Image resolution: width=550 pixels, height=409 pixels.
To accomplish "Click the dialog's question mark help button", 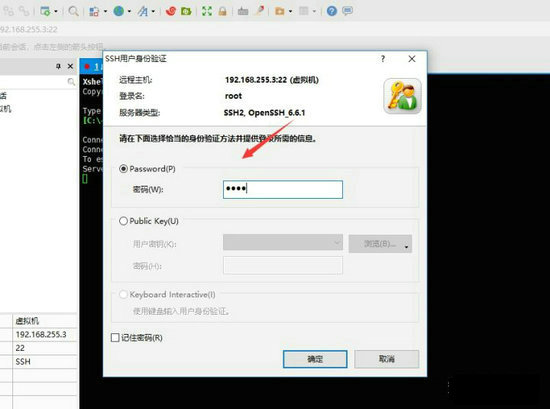I will pos(383,59).
